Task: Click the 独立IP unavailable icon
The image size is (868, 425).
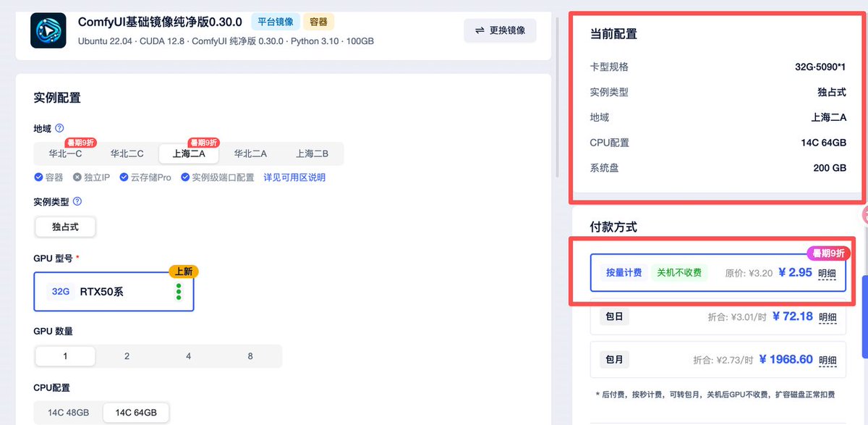Action: point(77,177)
